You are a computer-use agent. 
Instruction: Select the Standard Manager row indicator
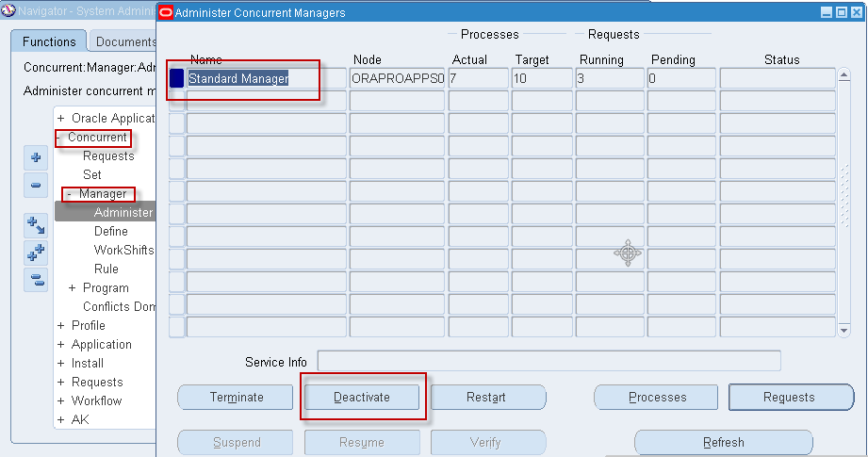[176, 79]
